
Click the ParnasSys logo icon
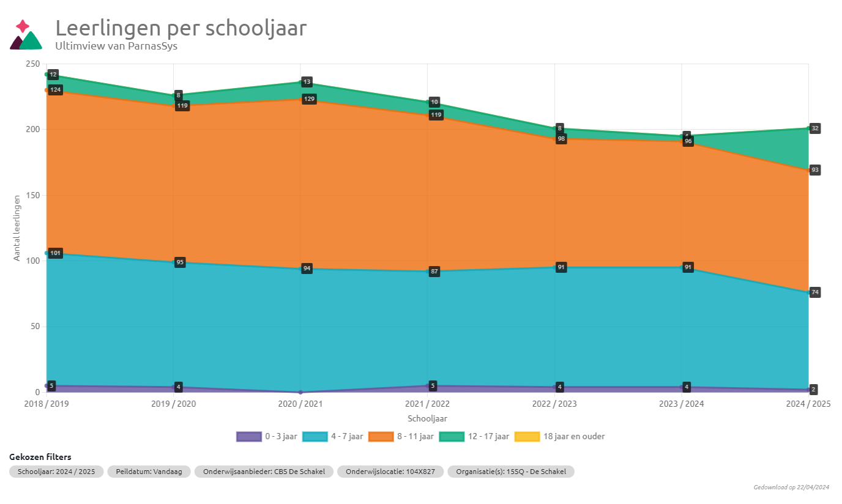(26, 35)
